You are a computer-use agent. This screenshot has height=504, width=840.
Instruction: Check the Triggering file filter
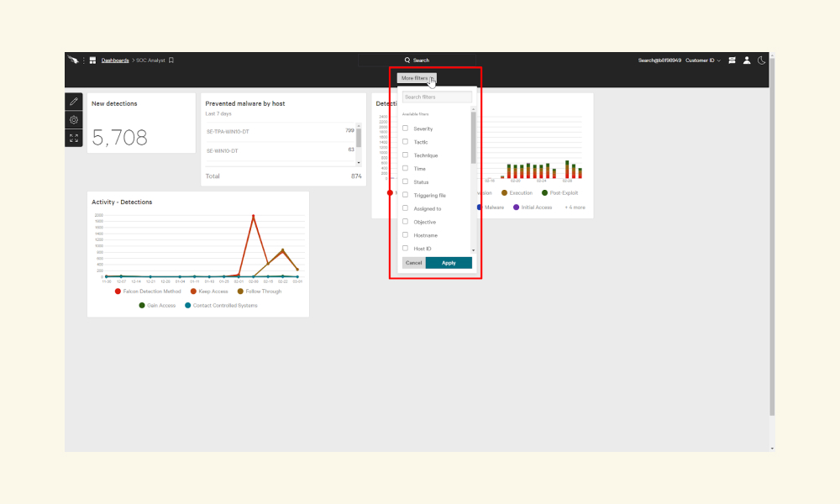pos(406,195)
